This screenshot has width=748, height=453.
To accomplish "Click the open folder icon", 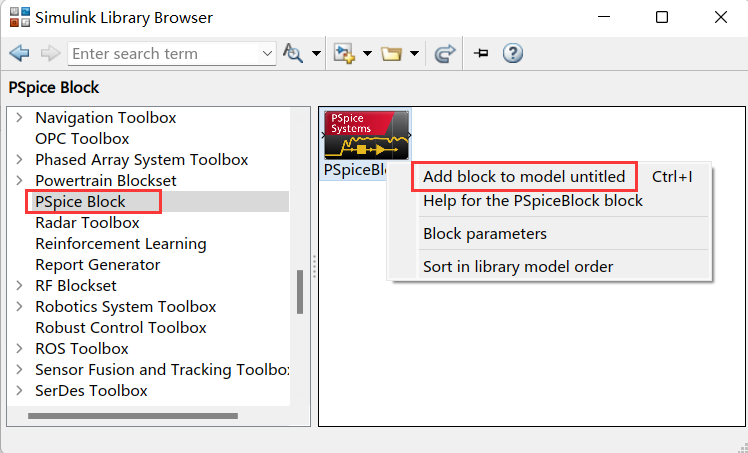I will [391, 53].
